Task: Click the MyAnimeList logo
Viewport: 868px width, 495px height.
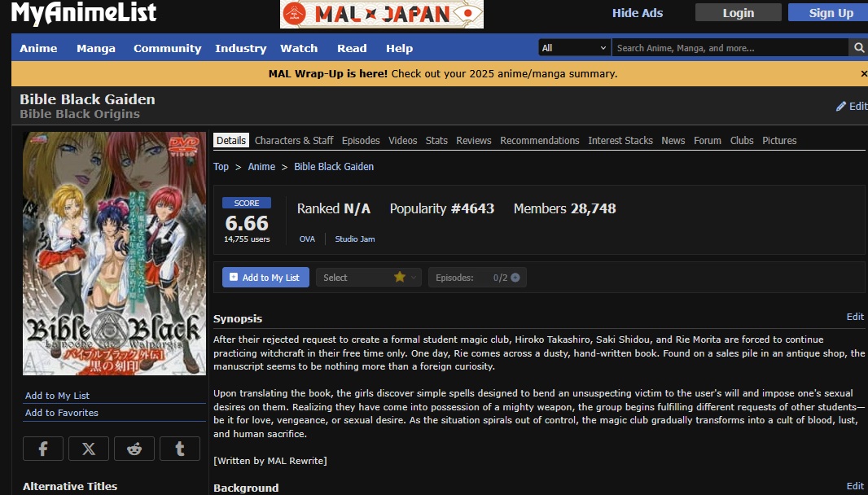Action: pos(84,13)
